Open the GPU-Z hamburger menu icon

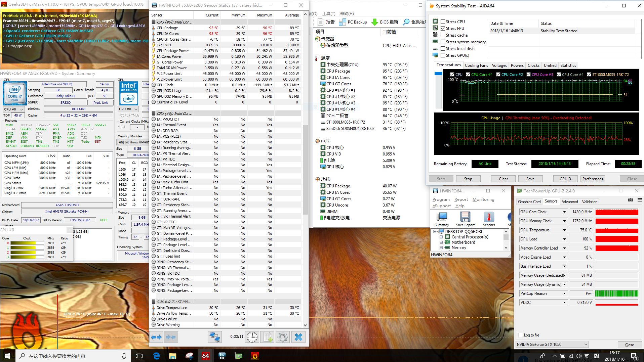coord(640,200)
